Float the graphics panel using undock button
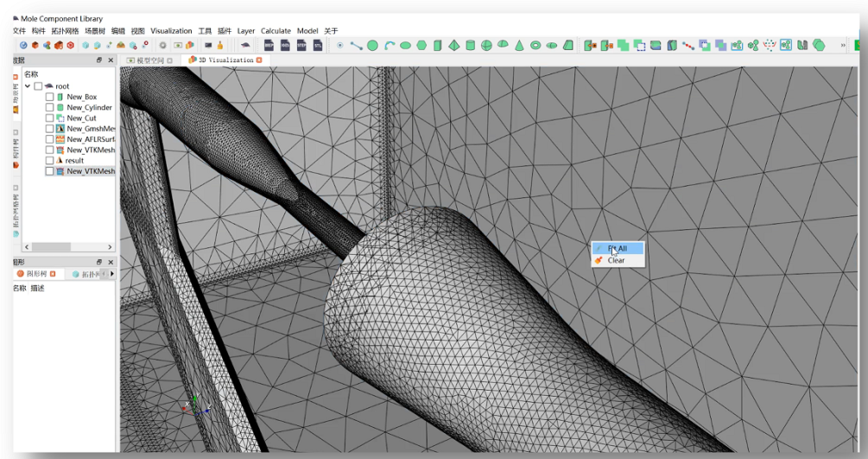 (99, 262)
